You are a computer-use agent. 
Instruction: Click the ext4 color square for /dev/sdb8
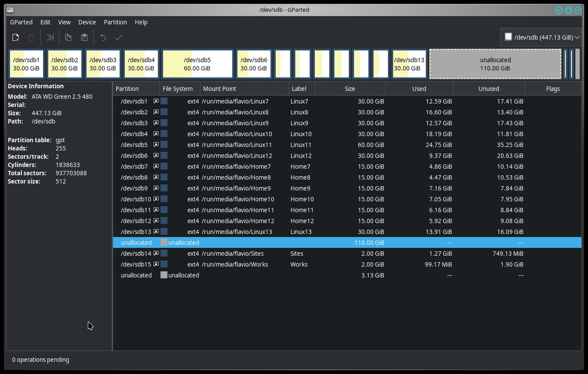coord(164,177)
